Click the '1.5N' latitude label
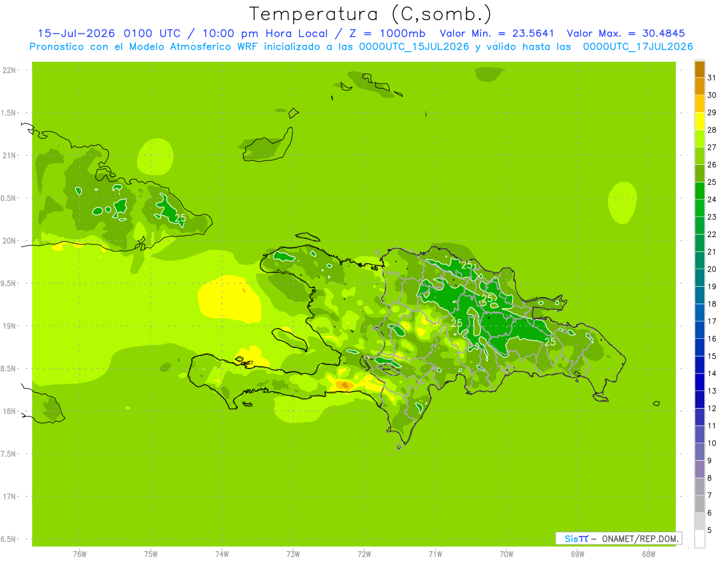This screenshot has width=728, height=562. click(8, 113)
